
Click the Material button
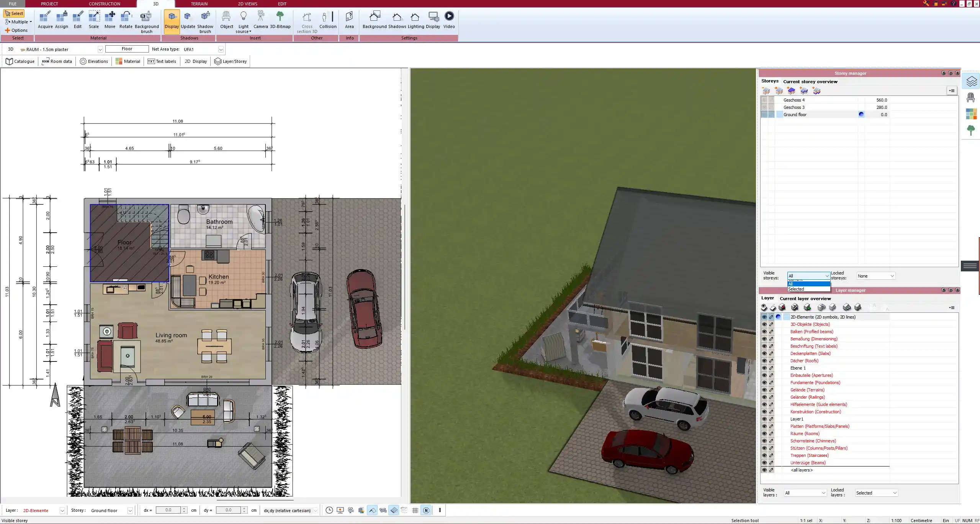(128, 61)
